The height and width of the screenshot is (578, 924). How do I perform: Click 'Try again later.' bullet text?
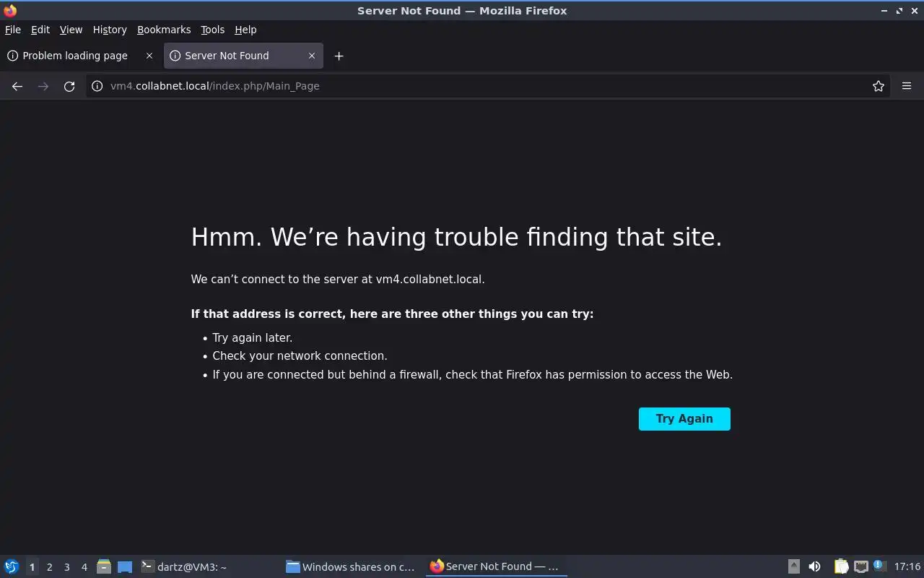(252, 338)
